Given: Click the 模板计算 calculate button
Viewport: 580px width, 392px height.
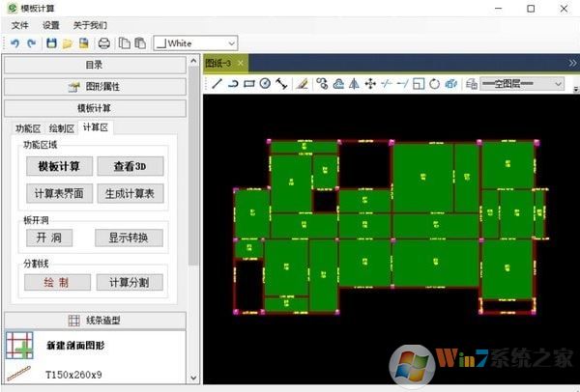Looking at the screenshot, I should point(59,166).
